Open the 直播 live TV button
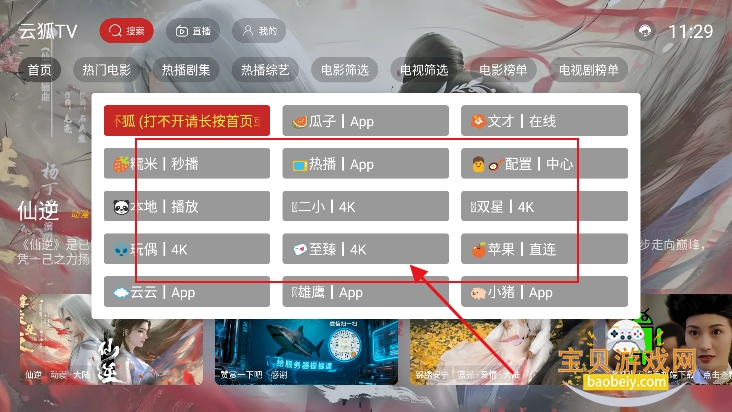Image resolution: width=732 pixels, height=412 pixels. [x=193, y=31]
